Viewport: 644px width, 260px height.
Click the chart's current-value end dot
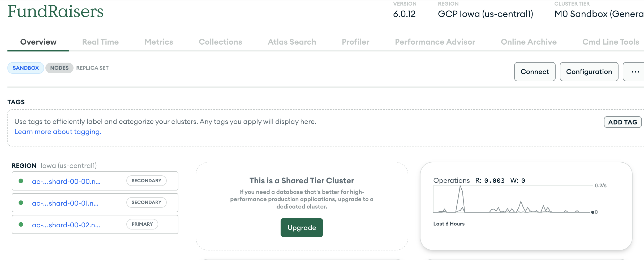pos(593,212)
